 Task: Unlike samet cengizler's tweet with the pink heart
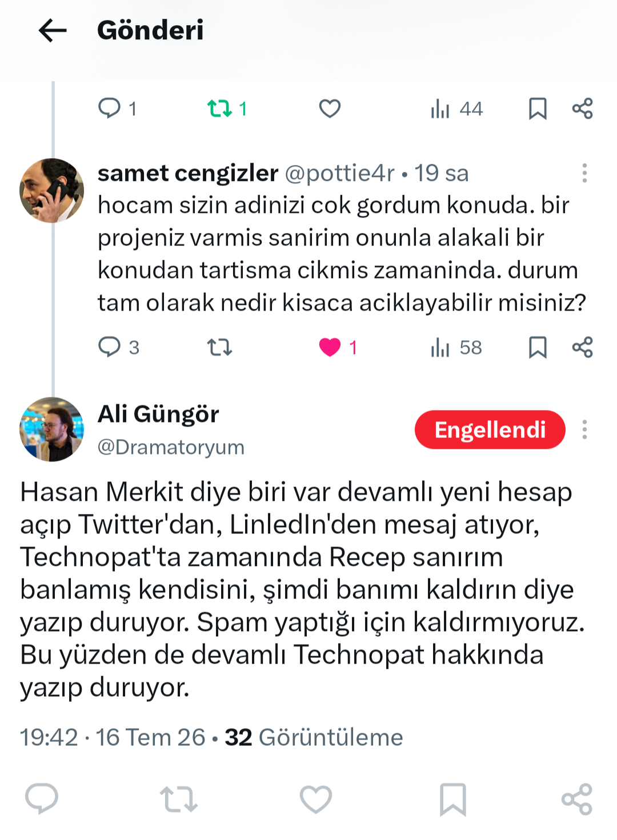point(338,347)
